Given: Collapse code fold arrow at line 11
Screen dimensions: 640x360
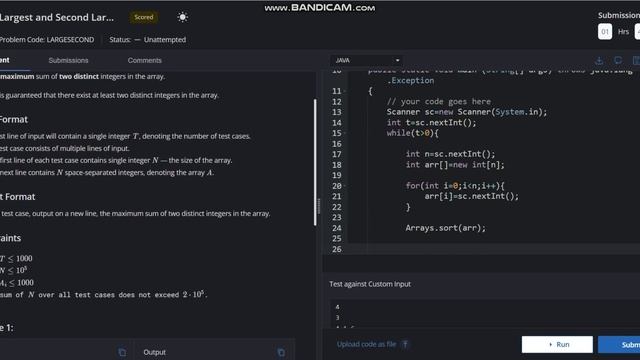Looking at the screenshot, I should point(345,91).
